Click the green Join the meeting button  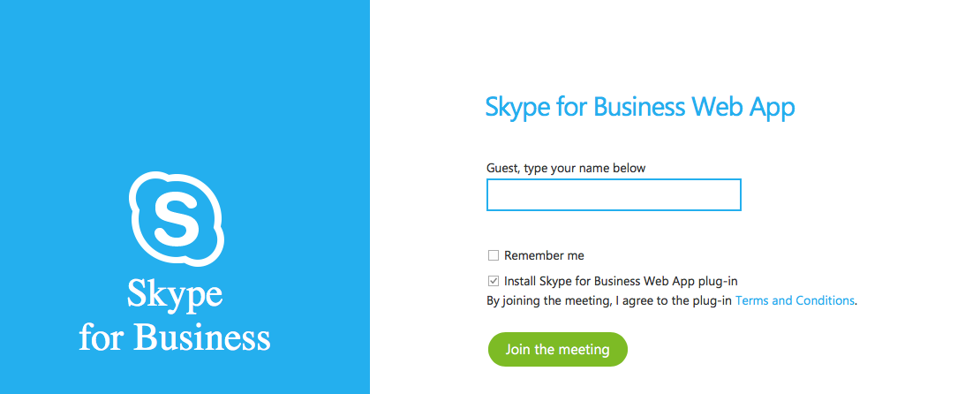(557, 349)
